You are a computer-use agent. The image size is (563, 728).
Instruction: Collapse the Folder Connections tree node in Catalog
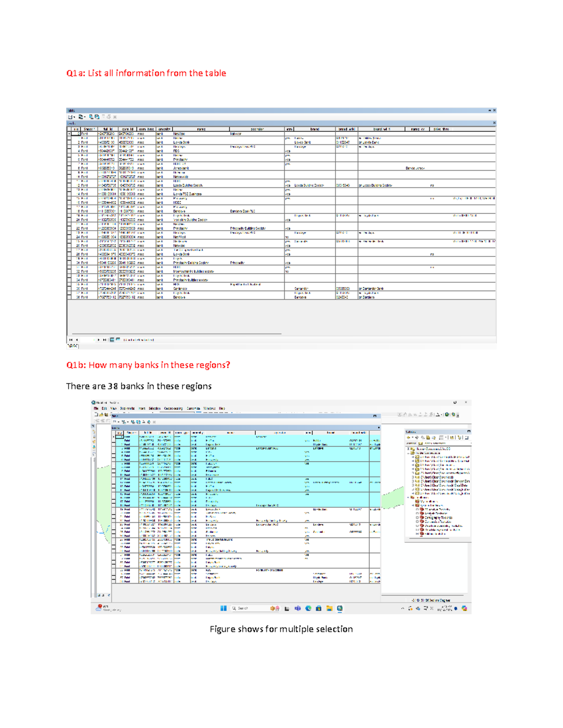[408, 453]
